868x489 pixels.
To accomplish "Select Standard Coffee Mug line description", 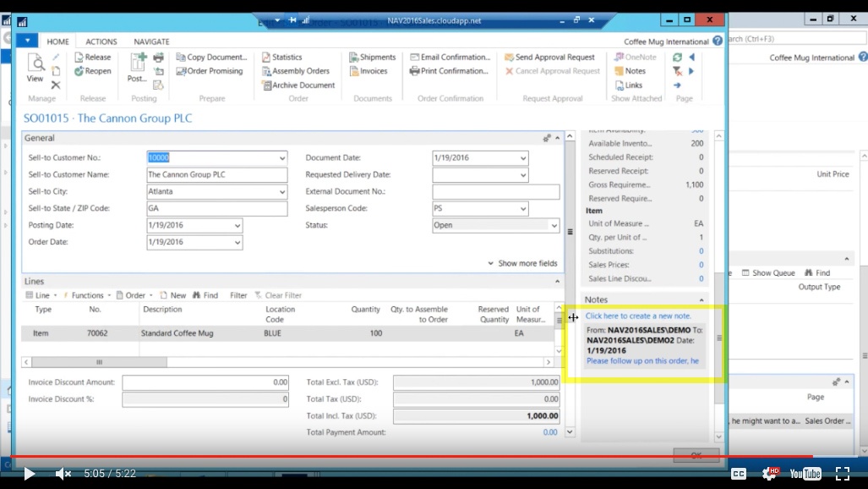I will (177, 333).
